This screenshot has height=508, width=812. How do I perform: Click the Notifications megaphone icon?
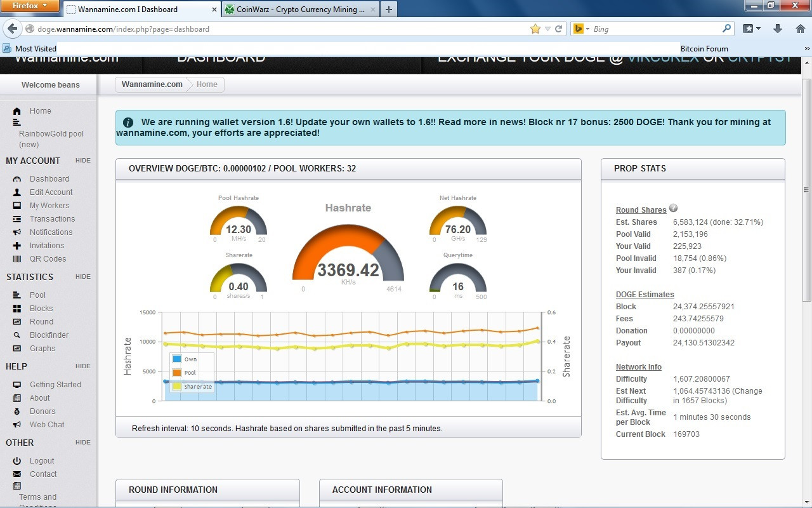pos(16,232)
